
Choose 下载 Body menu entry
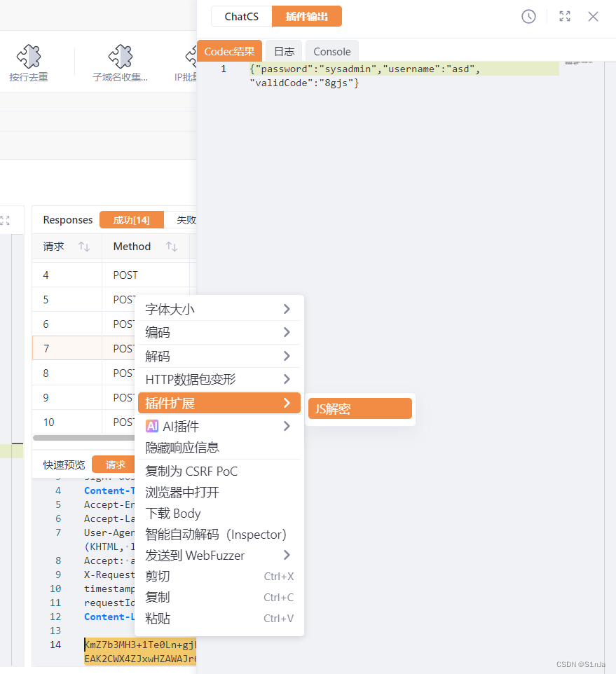point(219,514)
